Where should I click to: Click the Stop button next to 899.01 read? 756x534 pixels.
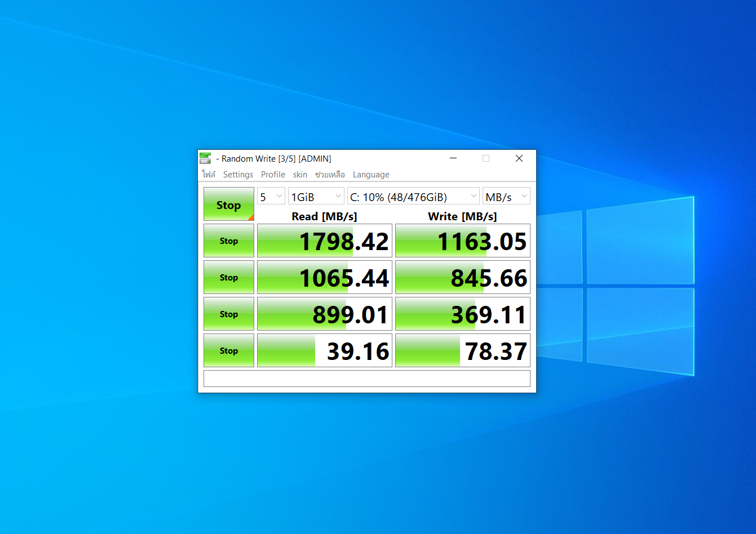pos(229,314)
